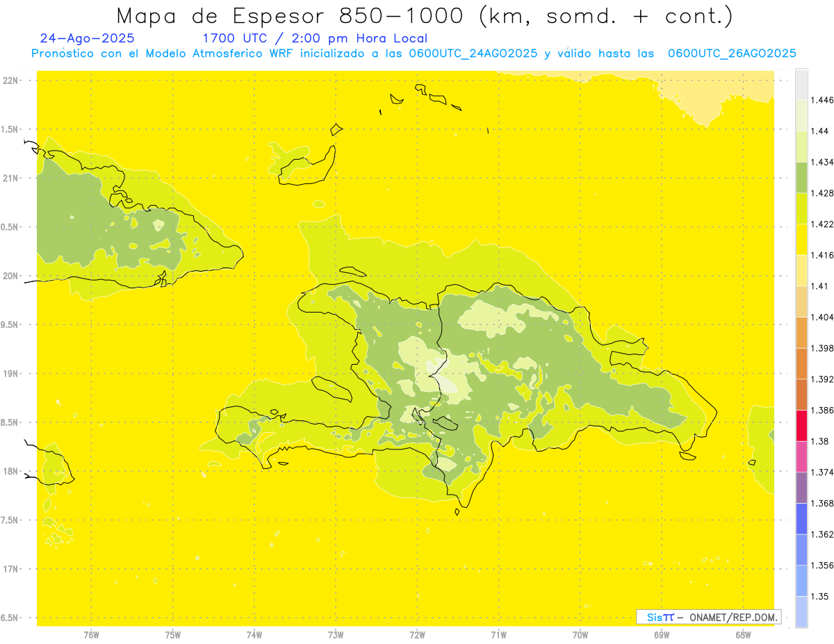
Task: Pick the red legend swatch between 1.38 and 1.386
Action: click(x=801, y=426)
